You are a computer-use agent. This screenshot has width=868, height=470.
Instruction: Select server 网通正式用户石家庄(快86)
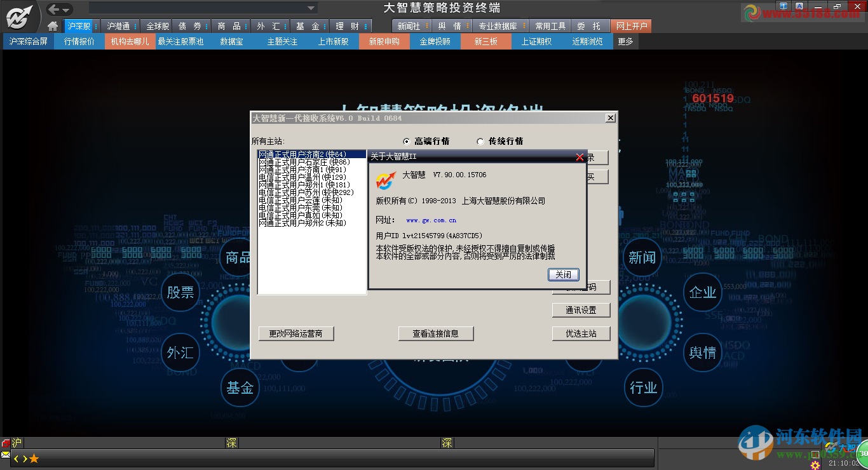(312, 162)
